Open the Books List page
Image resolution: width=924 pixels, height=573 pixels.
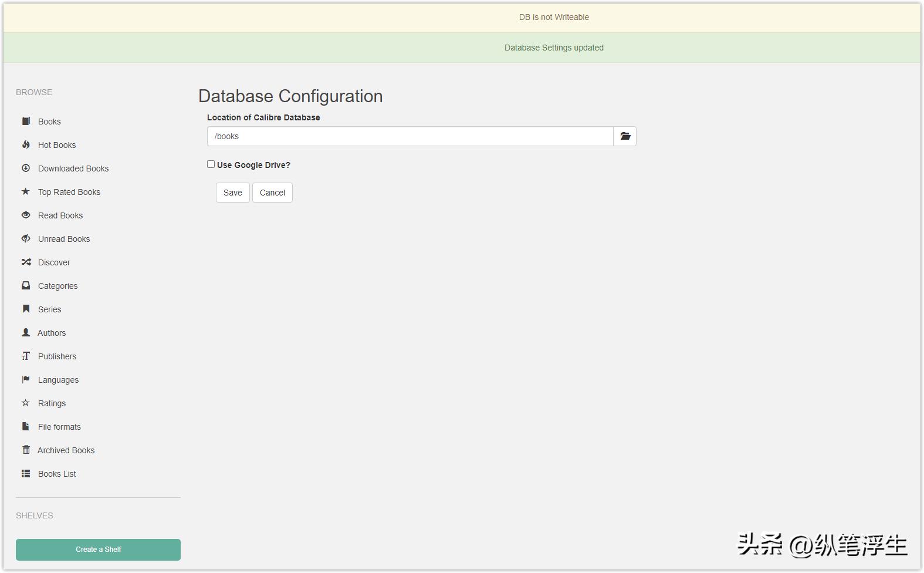click(x=57, y=474)
